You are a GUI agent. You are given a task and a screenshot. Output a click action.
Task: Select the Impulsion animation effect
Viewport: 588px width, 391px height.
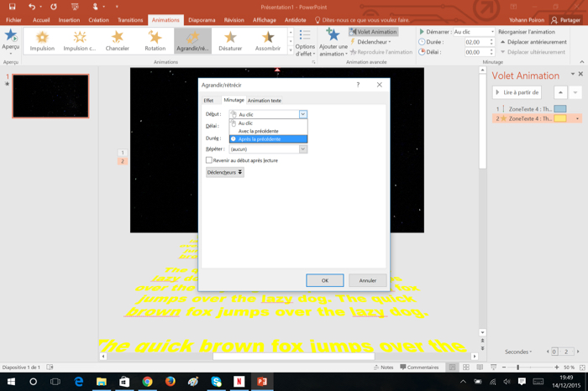click(42, 40)
